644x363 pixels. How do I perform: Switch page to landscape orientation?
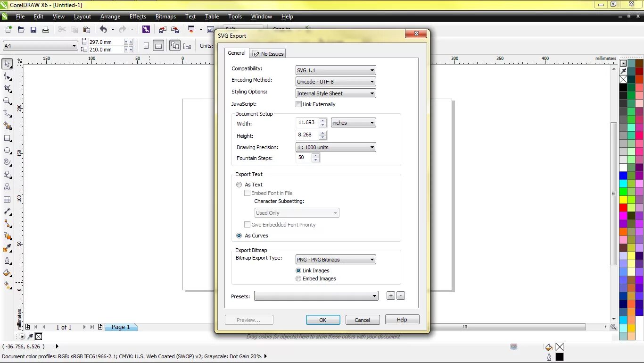[159, 46]
